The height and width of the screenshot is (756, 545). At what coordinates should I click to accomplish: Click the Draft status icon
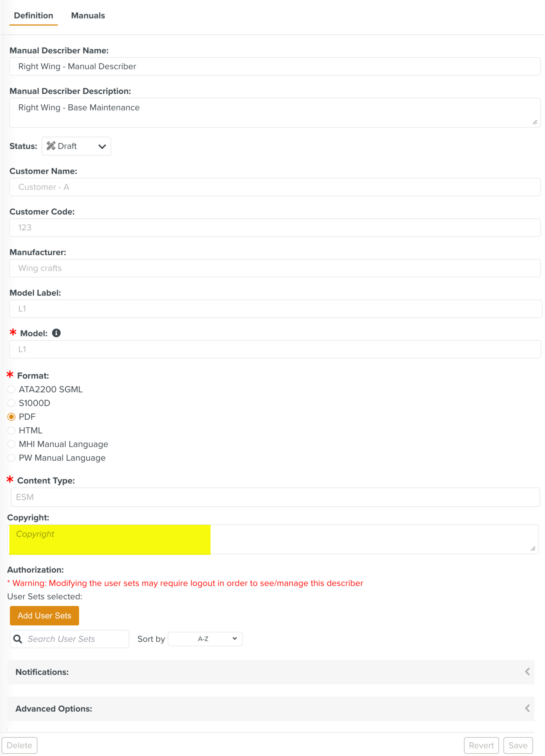click(x=51, y=146)
